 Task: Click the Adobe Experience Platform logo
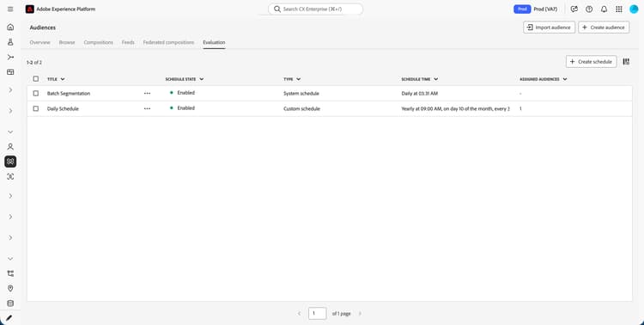(x=29, y=9)
